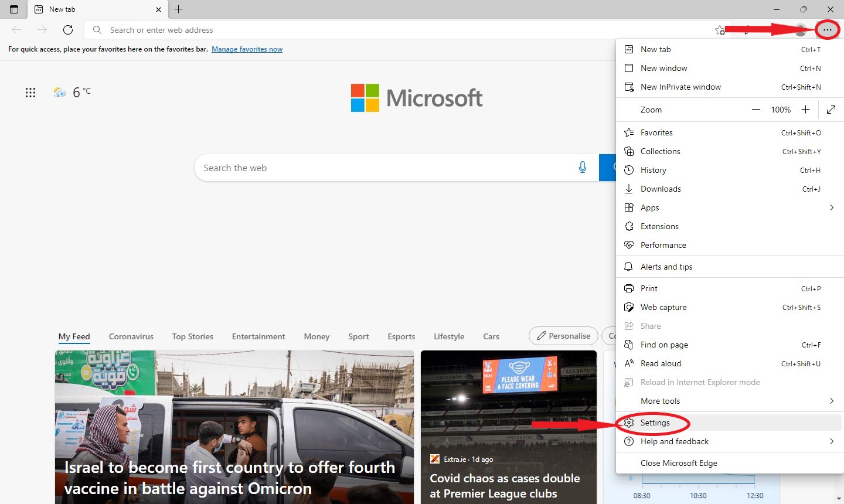The height and width of the screenshot is (504, 844).
Task: Select New InPrivate window
Action: tap(680, 87)
